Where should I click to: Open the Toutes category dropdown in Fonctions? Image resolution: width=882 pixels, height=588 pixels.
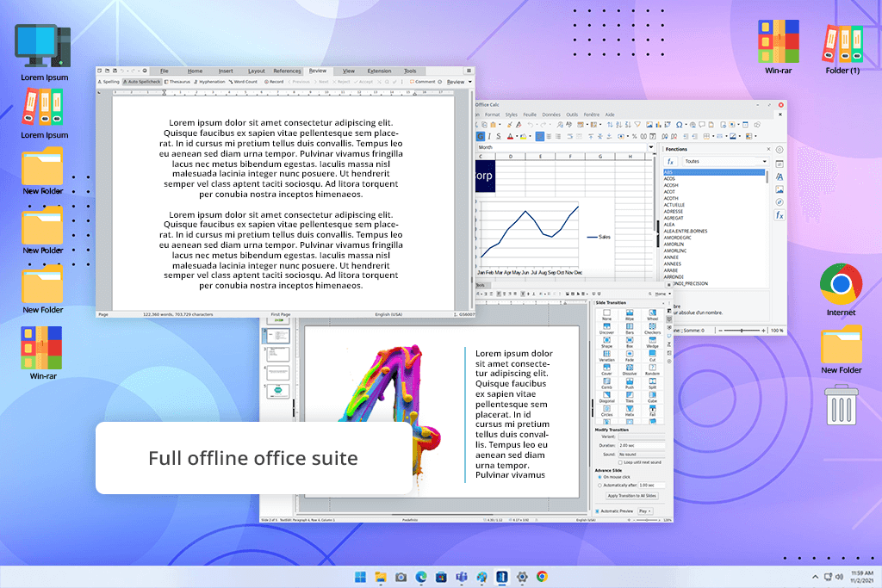click(725, 161)
